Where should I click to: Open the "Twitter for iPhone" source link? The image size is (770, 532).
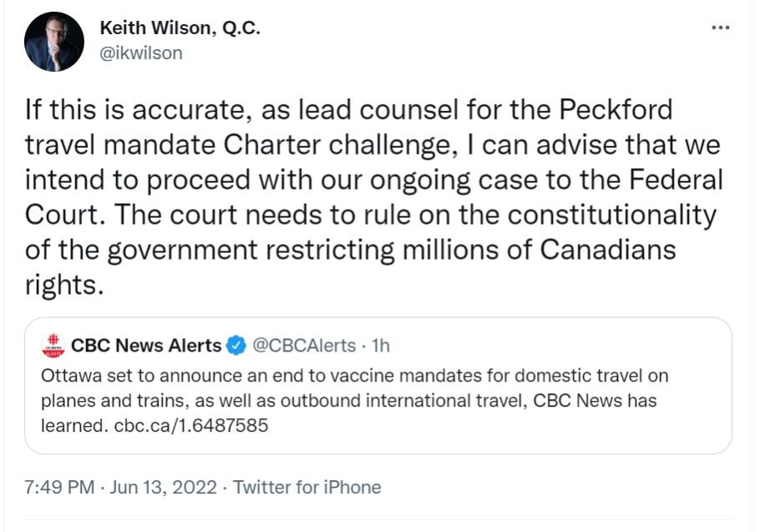point(306,487)
